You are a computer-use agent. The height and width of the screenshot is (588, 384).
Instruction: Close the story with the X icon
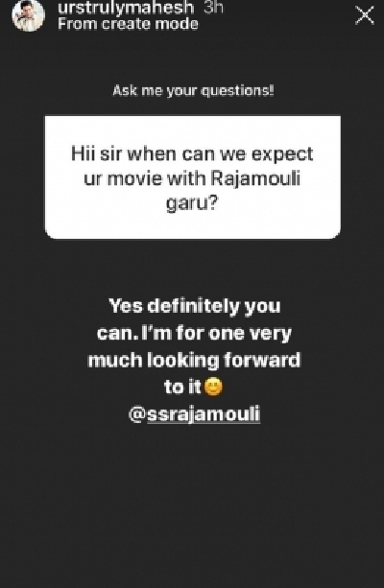(365, 15)
